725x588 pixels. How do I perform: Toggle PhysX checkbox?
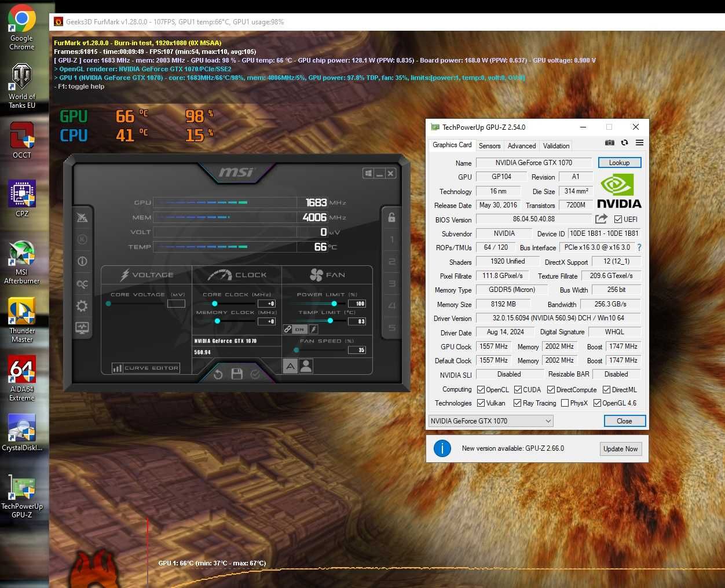[565, 403]
